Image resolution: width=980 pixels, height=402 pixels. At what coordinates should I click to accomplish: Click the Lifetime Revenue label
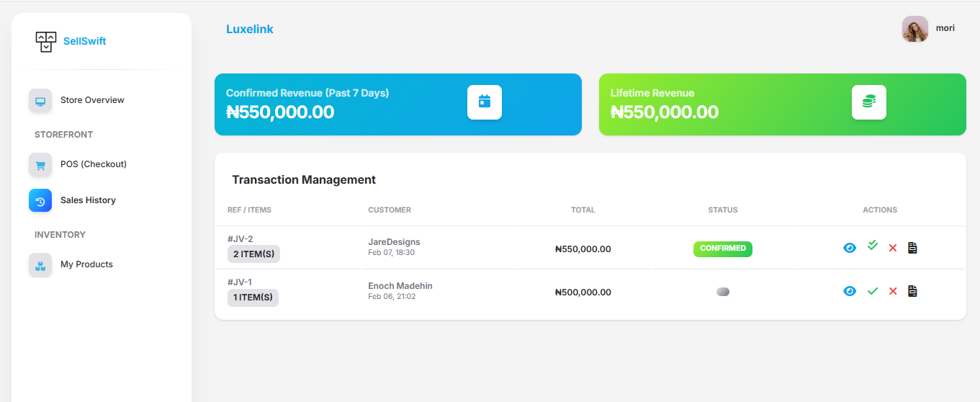point(652,94)
